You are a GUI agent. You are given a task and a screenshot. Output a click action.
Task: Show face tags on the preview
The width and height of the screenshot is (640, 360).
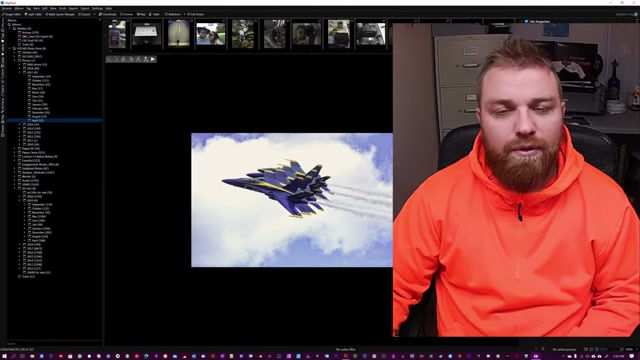click(x=138, y=59)
